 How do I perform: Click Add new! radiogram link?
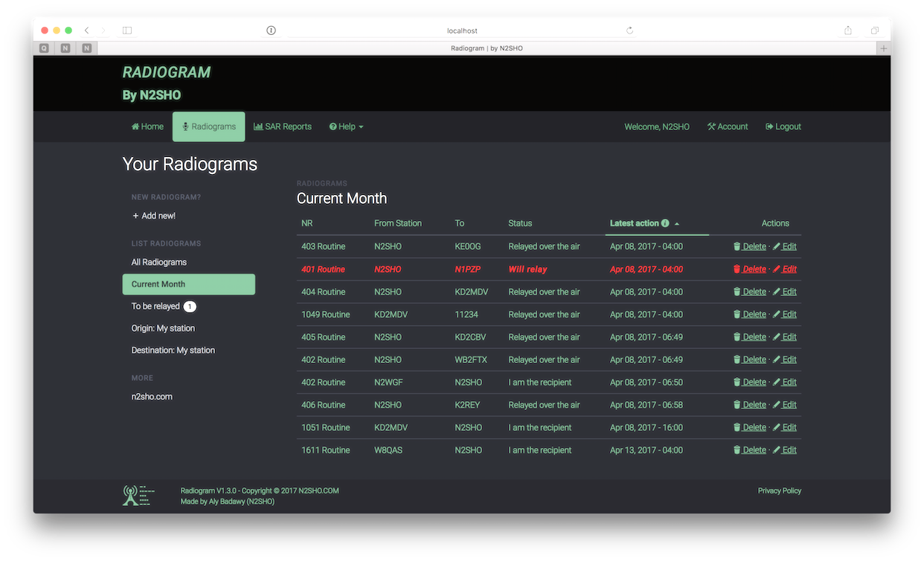[154, 216]
